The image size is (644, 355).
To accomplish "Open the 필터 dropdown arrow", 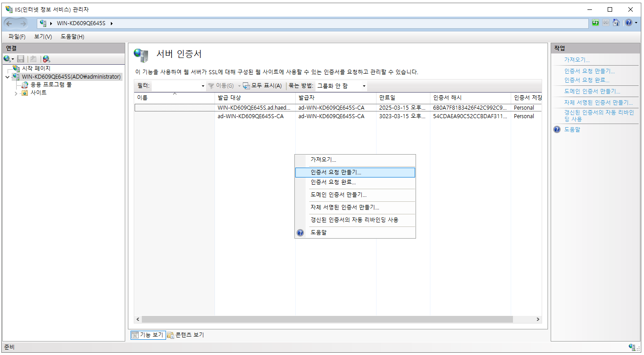I will (203, 86).
